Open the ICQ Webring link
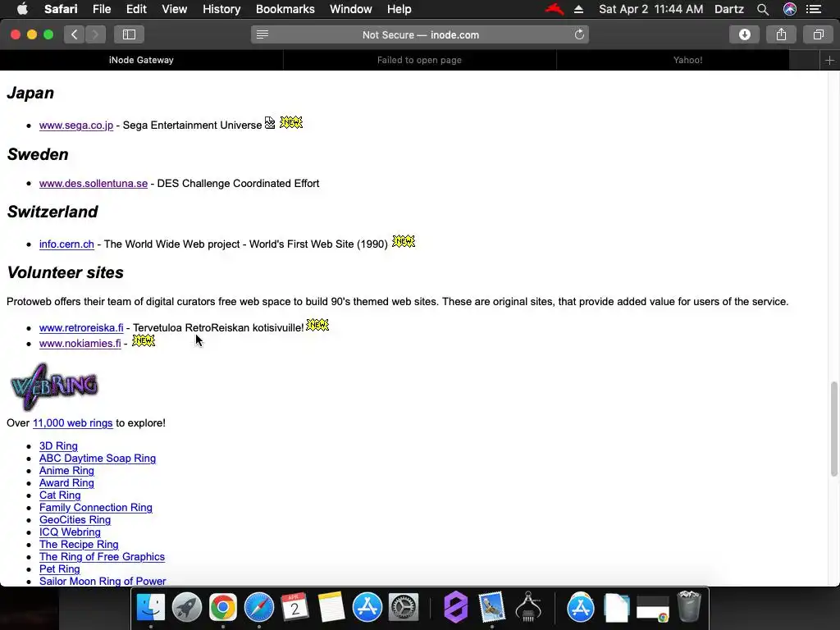840x630 pixels. point(70,532)
